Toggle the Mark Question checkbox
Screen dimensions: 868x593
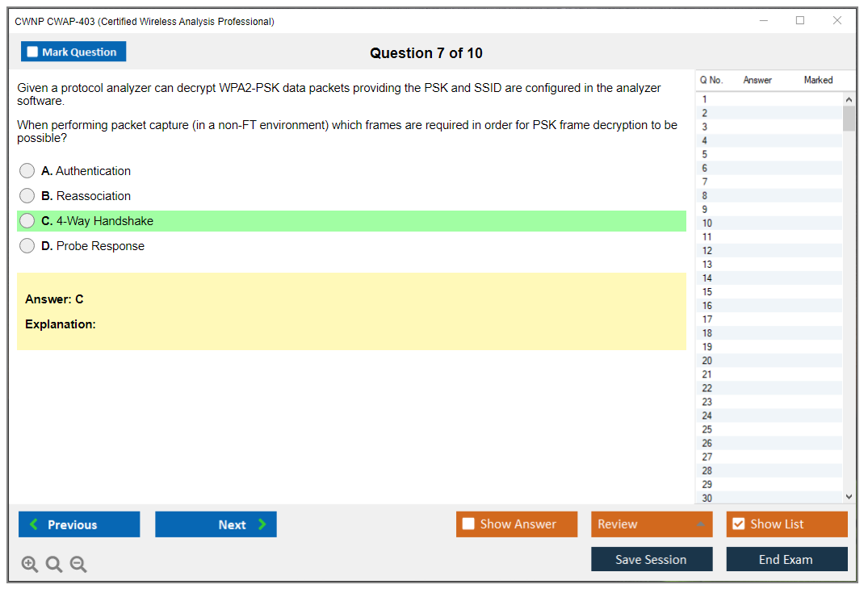click(x=33, y=52)
